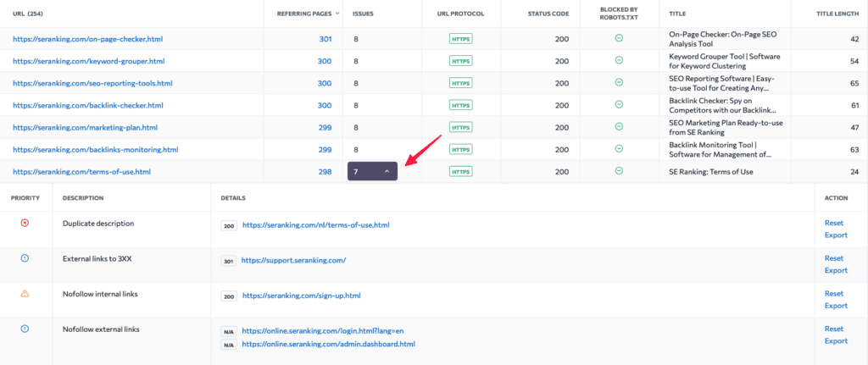Click the orange warning icon for Nofollow internal links
868x365 pixels.
pyautogui.click(x=25, y=294)
